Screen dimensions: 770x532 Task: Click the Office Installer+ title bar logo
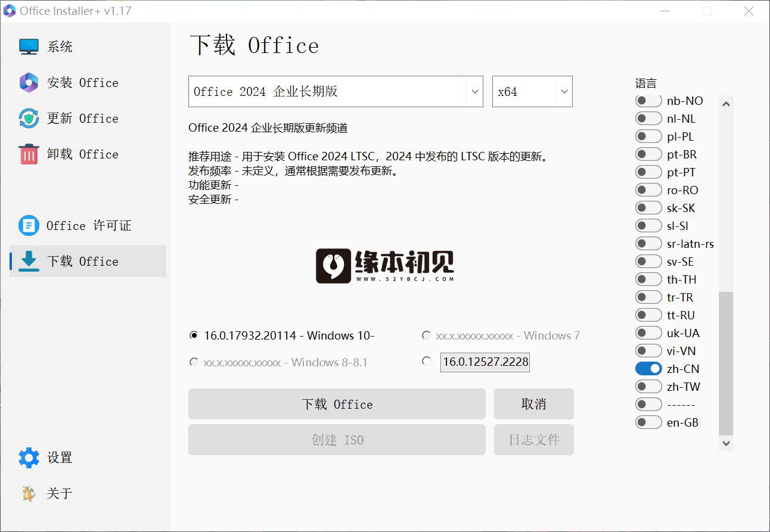[10, 11]
